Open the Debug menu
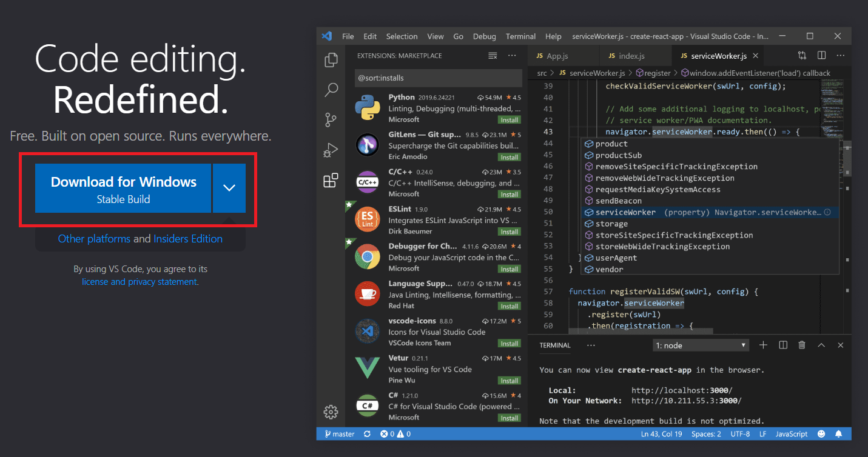 [485, 36]
